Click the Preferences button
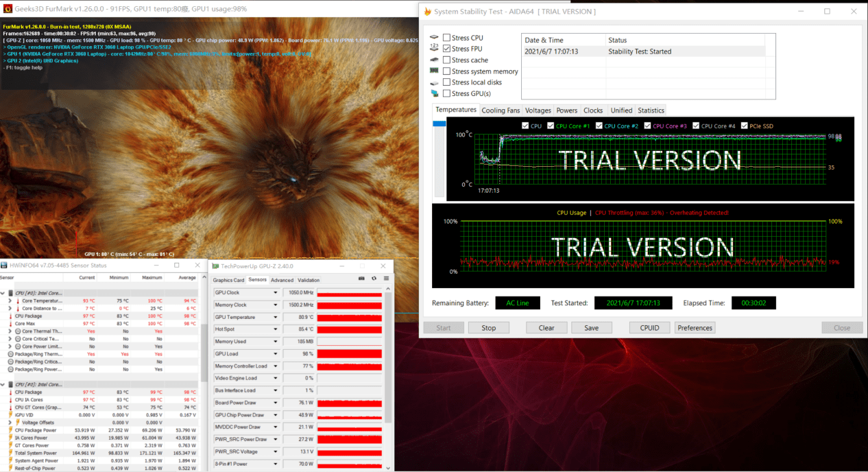The image size is (868, 472). [x=695, y=328]
